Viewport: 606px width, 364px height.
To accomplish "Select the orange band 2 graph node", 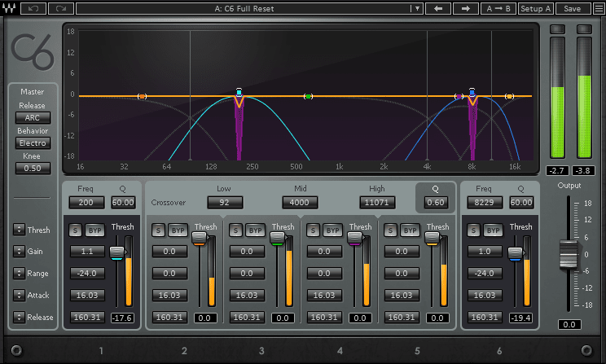I will (143, 96).
